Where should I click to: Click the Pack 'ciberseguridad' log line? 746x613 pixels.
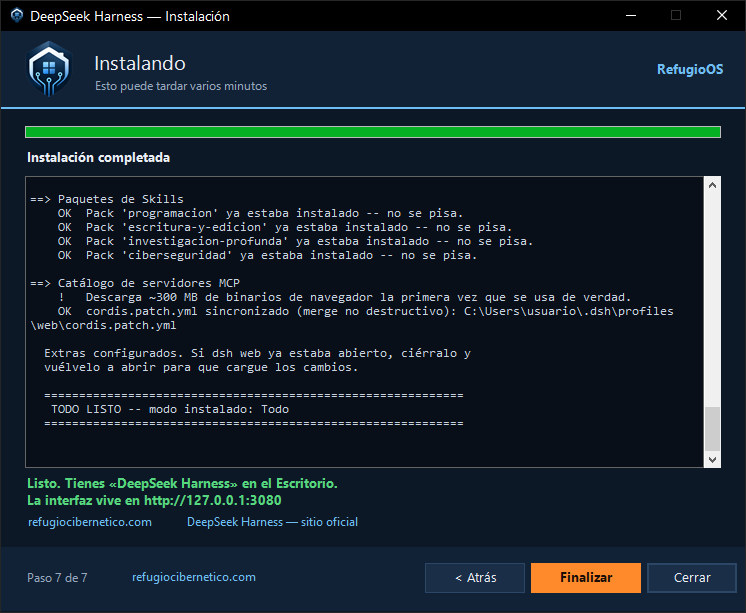click(x=267, y=255)
